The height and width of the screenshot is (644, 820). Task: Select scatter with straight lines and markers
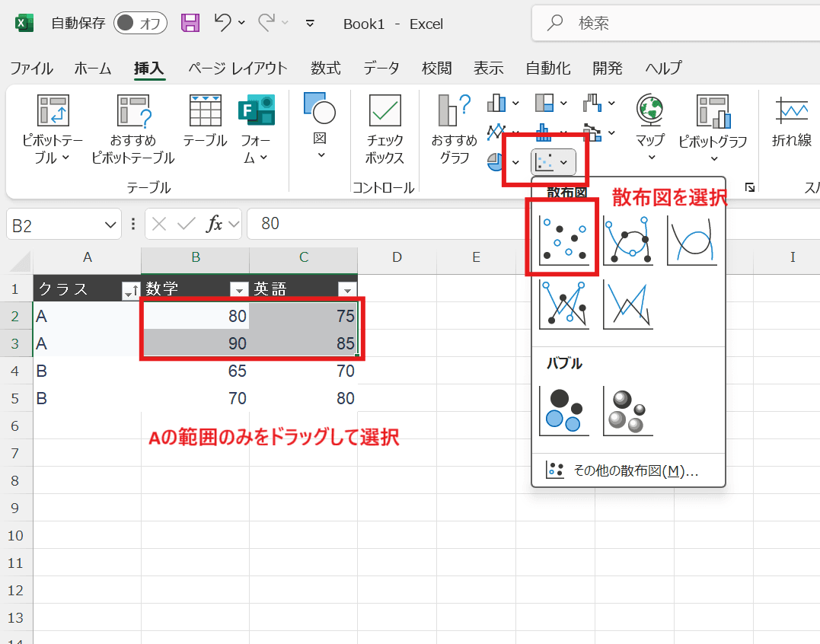click(x=563, y=304)
